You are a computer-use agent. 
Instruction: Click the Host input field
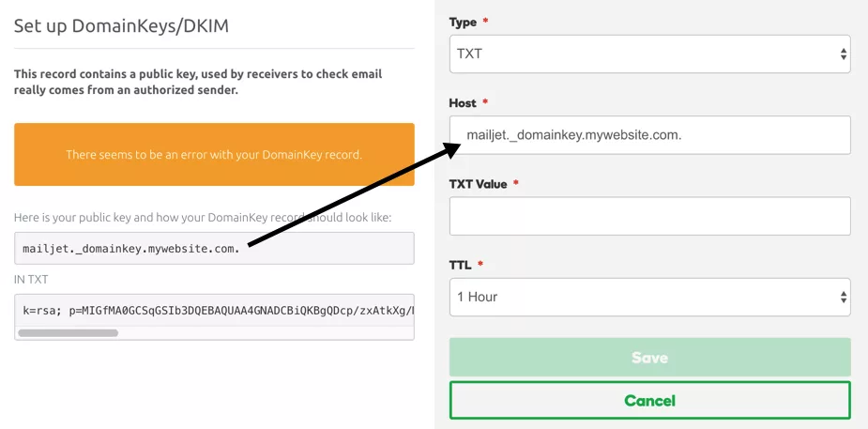point(649,135)
